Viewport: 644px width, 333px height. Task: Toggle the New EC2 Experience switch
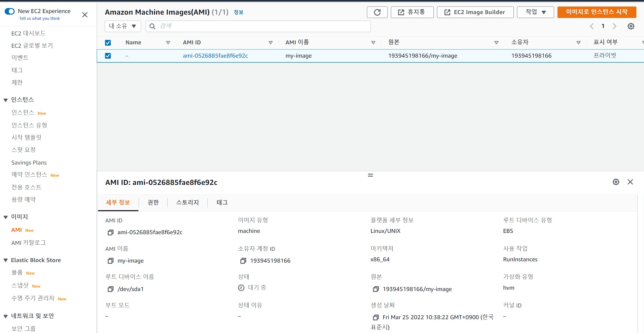(10, 11)
